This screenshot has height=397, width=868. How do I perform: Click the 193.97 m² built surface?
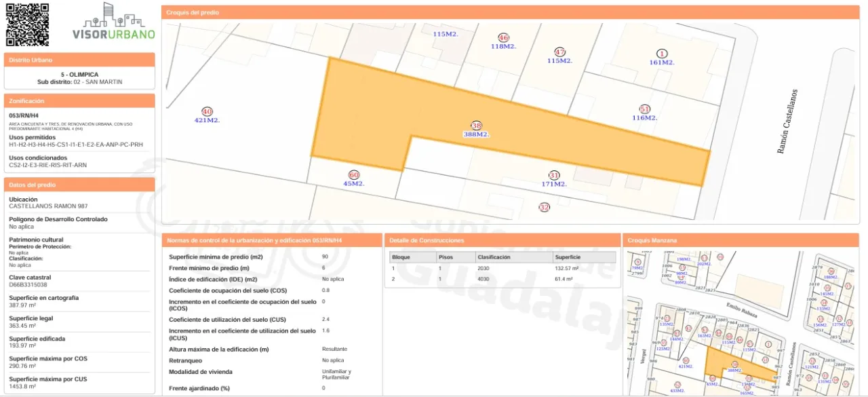(22, 345)
